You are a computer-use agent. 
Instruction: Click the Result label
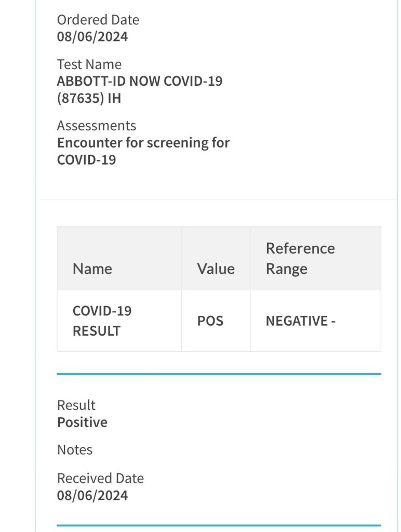(76, 405)
